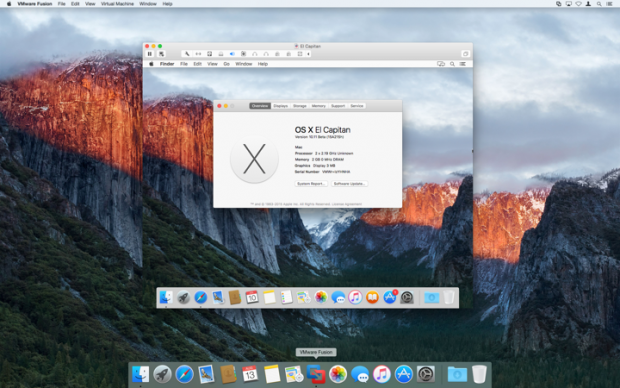Open the VMware Fusion menu in host menu bar

pyautogui.click(x=35, y=4)
